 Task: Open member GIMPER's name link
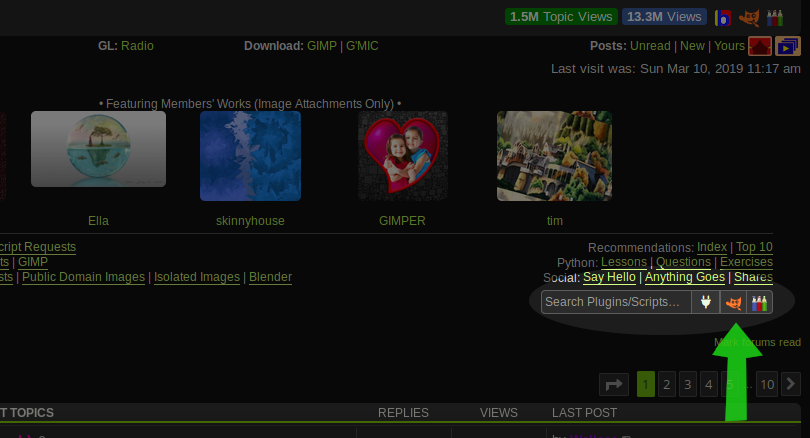pos(402,221)
